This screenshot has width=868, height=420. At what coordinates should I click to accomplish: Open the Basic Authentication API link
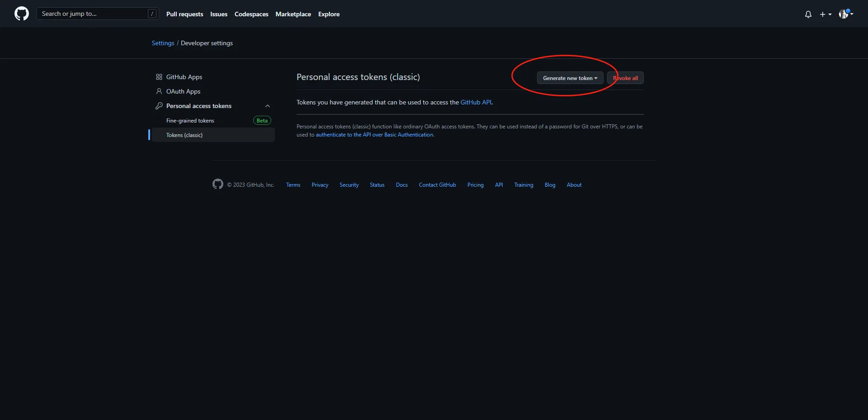pyautogui.click(x=374, y=135)
